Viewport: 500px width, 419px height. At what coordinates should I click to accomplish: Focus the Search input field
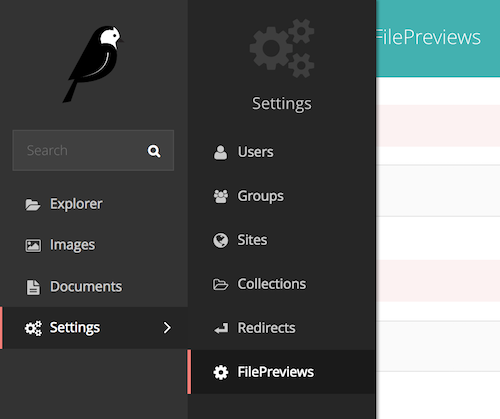pyautogui.click(x=93, y=150)
